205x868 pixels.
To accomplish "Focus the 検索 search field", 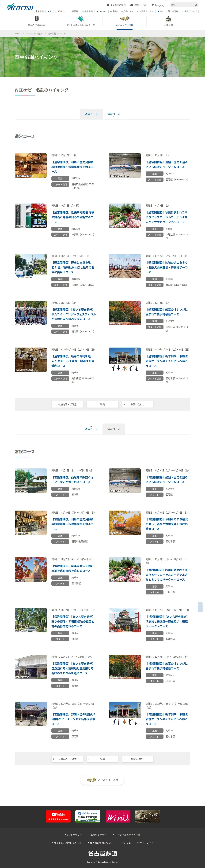I will [x=181, y=5].
